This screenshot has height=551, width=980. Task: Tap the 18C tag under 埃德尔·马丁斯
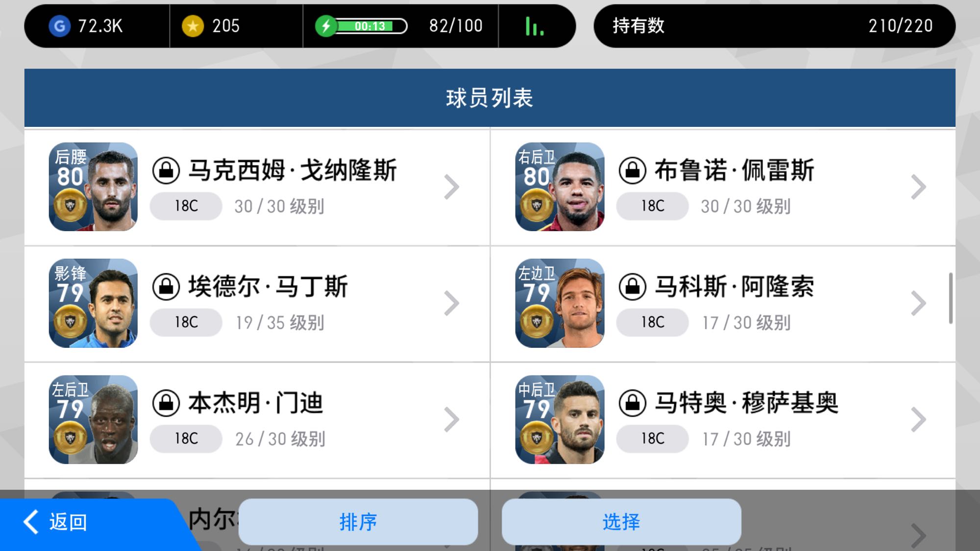point(186,322)
